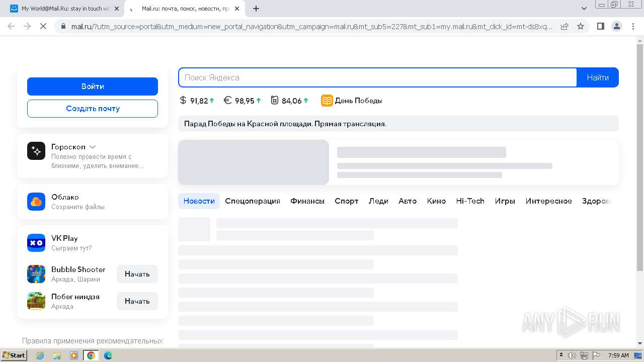The image size is (644, 362).
Task: Open File Explorer from the taskbar
Action: 57,355
